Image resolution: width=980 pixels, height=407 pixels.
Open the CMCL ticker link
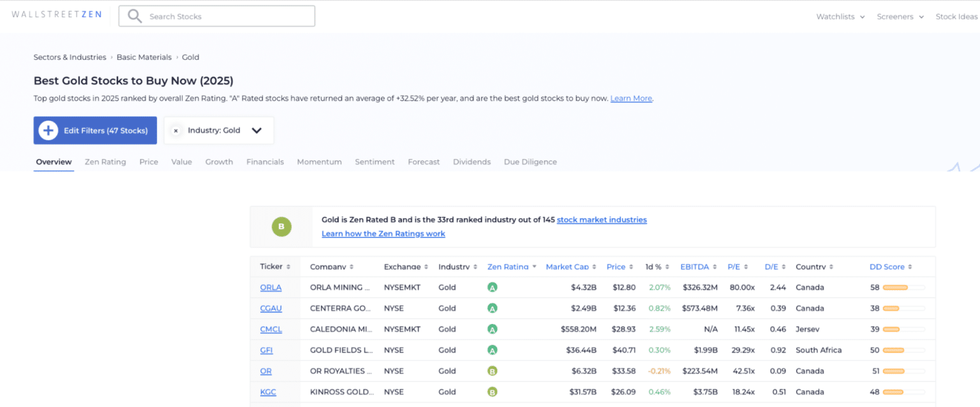coord(271,329)
